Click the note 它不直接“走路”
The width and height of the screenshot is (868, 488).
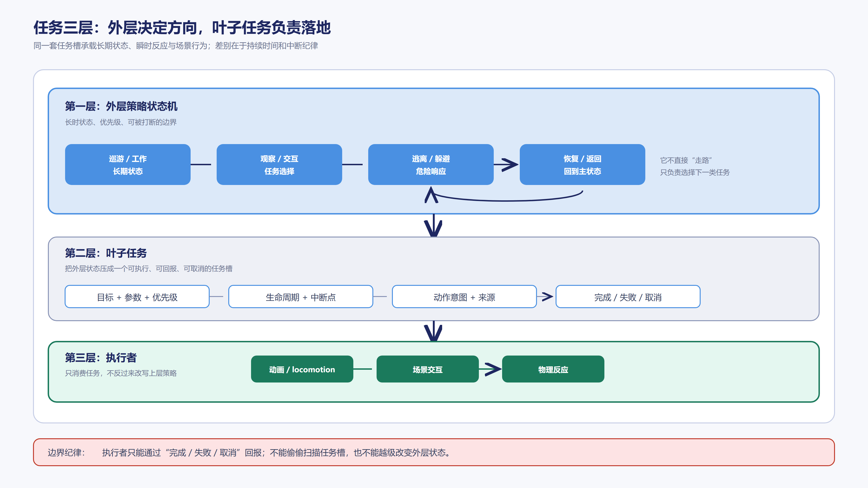tap(686, 160)
